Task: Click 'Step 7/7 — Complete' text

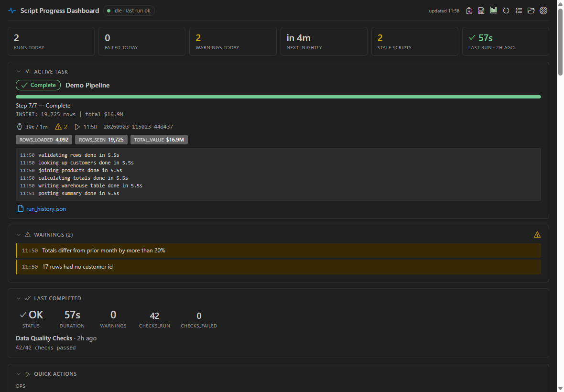Action: 43,105
